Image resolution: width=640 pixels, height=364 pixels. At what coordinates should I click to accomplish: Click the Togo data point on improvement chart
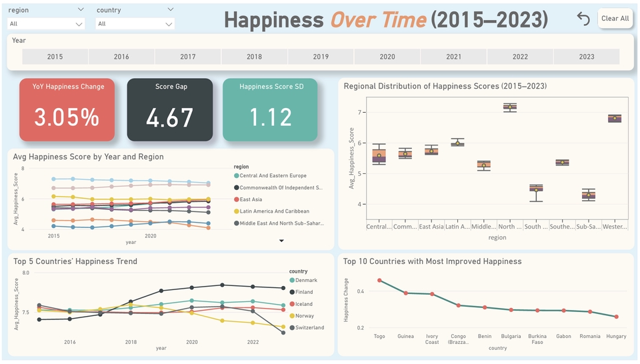coord(379,281)
